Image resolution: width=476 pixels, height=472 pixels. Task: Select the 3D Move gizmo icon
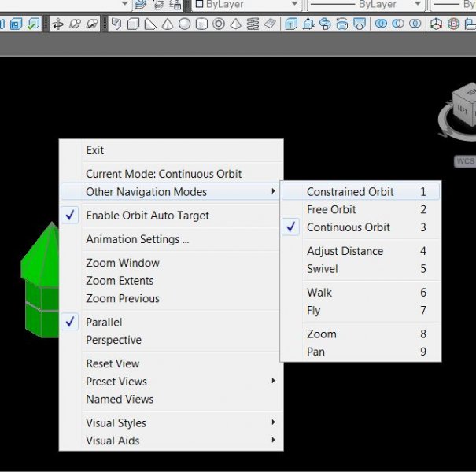[436, 24]
